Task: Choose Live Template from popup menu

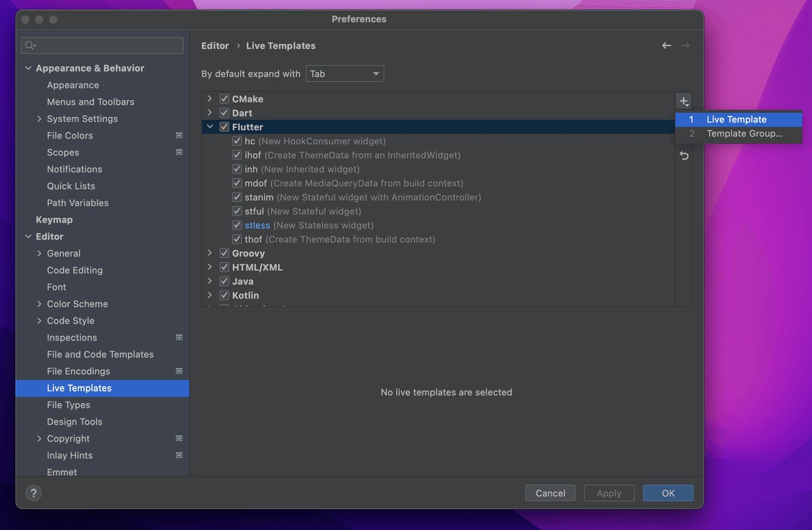Action: click(x=738, y=120)
